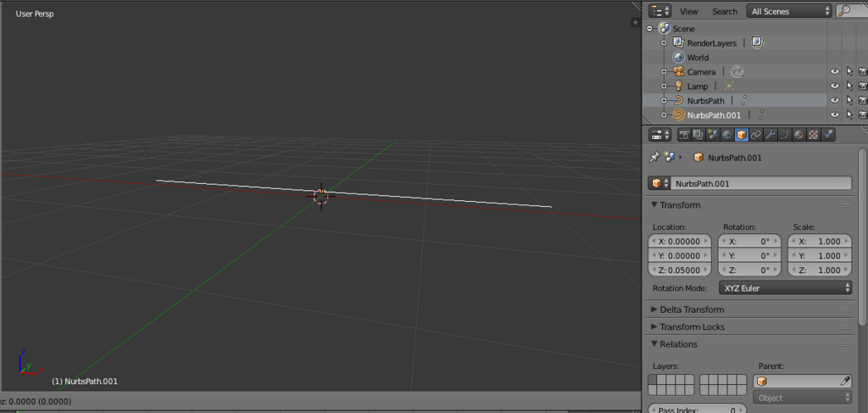Click the orange cube breadcrumb icon
Image resolution: width=868 pixels, height=413 pixels.
tap(698, 158)
